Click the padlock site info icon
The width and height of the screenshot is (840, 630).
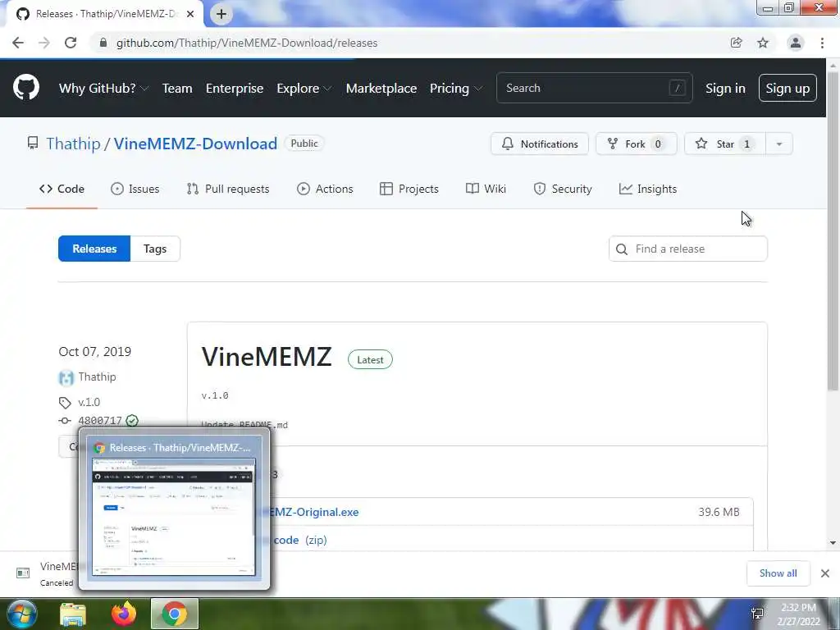pyautogui.click(x=103, y=43)
